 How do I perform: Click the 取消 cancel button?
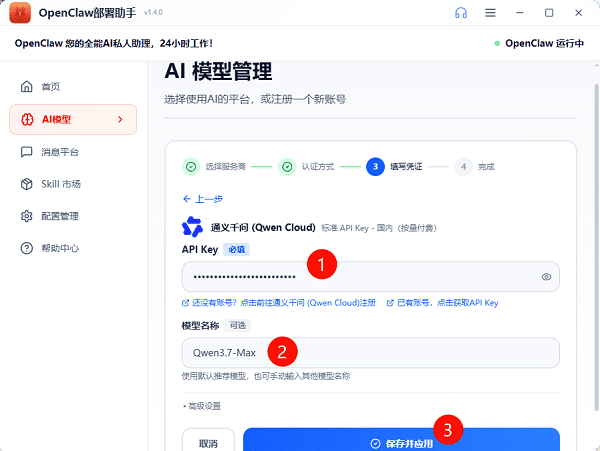tap(208, 440)
